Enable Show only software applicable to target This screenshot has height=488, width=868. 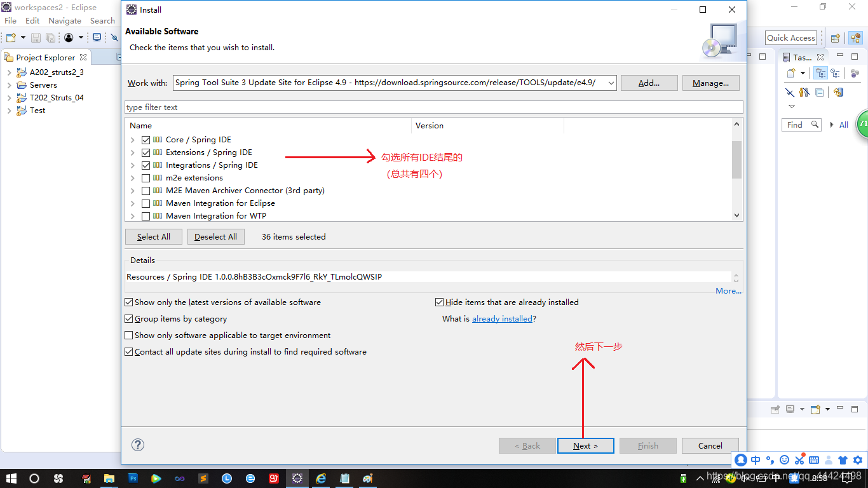tap(129, 335)
